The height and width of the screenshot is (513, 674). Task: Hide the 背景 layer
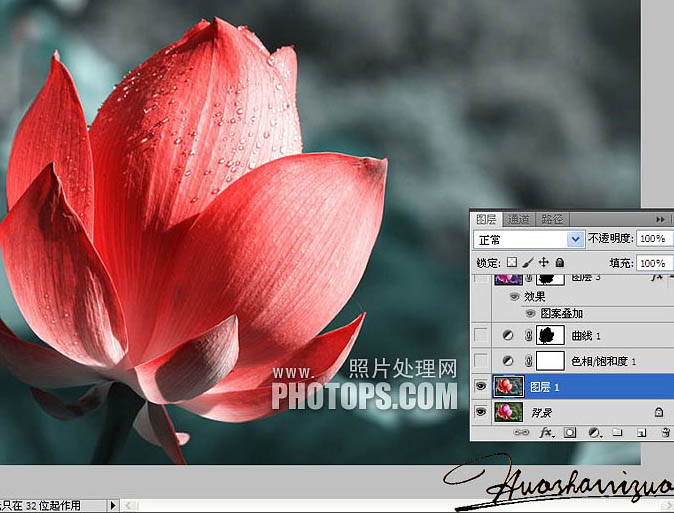[483, 411]
